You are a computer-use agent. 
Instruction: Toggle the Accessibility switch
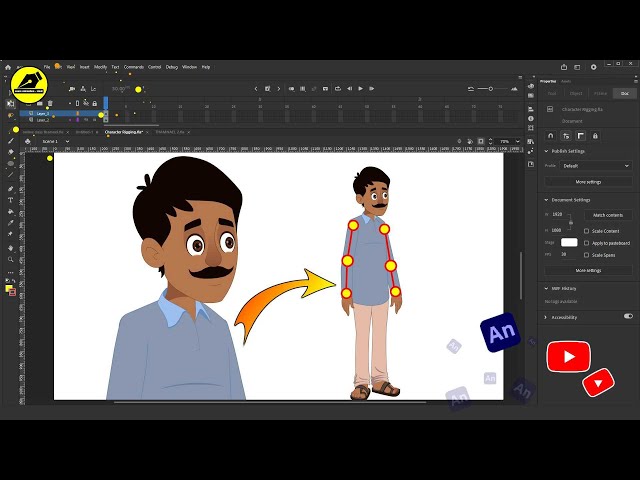point(628,316)
